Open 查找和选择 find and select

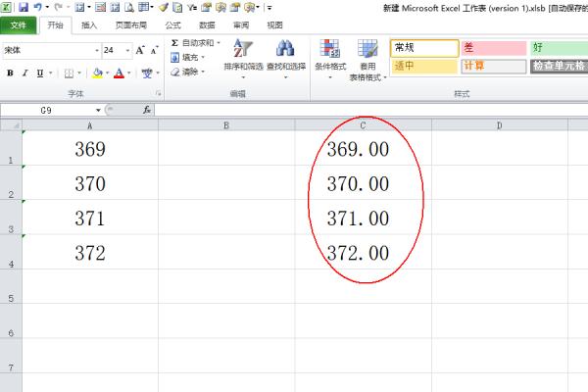point(286,59)
